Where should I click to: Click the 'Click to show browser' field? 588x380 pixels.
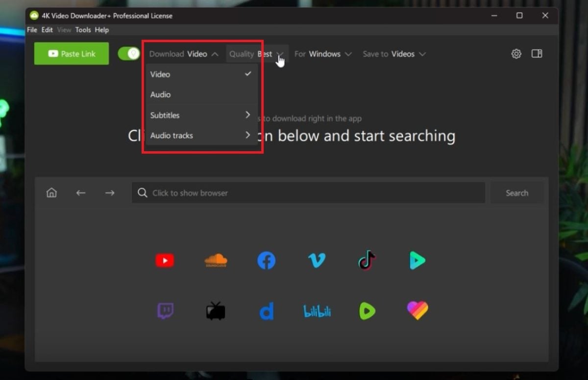coord(308,193)
